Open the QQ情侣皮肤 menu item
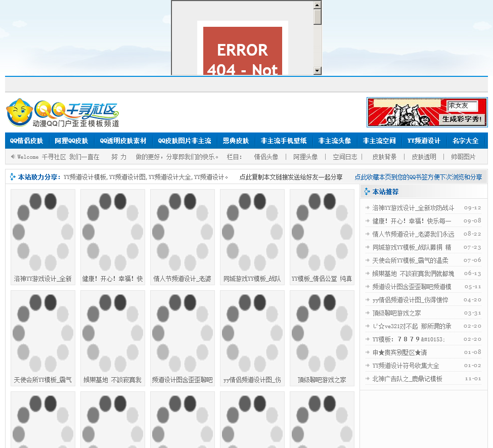Viewport: 493px width, 448px height. coord(27,141)
